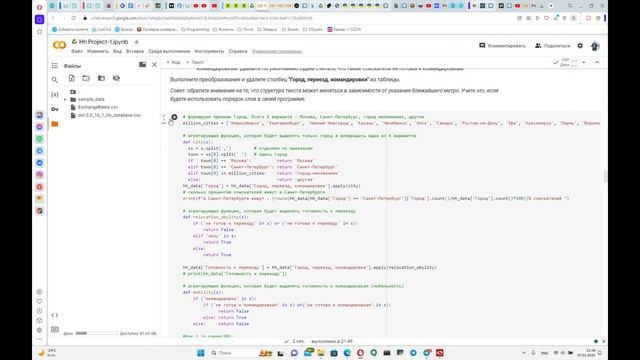Open Colab settings gear
This screenshot has width=640, height=360.
[580, 46]
